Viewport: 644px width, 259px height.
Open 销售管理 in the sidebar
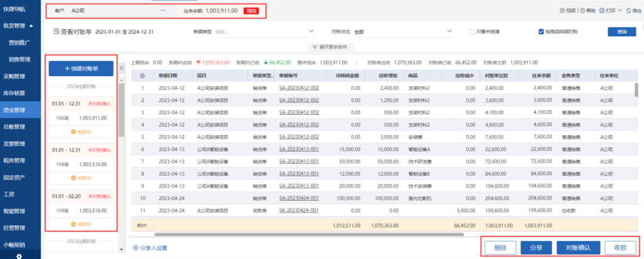point(20,60)
